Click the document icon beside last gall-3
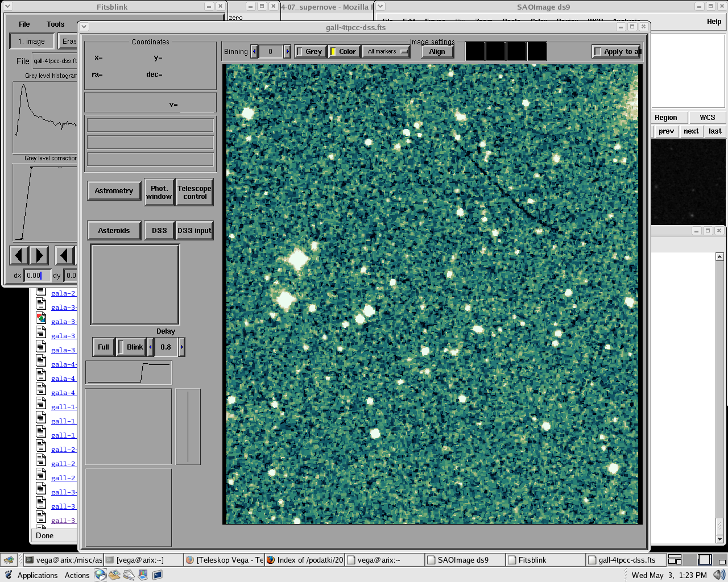728x582 pixels. click(x=41, y=517)
